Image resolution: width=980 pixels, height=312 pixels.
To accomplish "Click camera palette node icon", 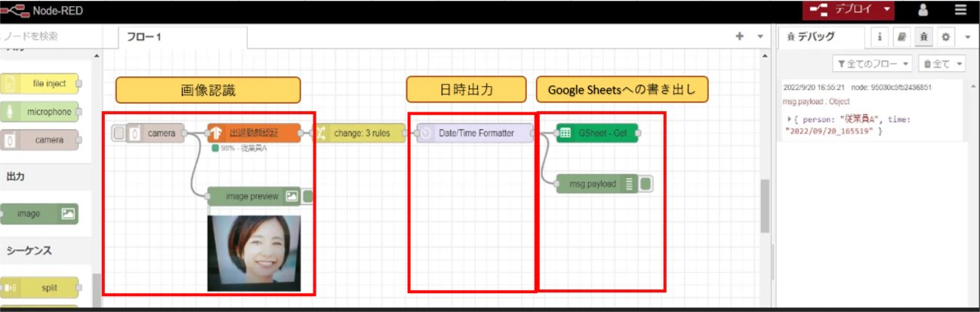I will (x=10, y=140).
